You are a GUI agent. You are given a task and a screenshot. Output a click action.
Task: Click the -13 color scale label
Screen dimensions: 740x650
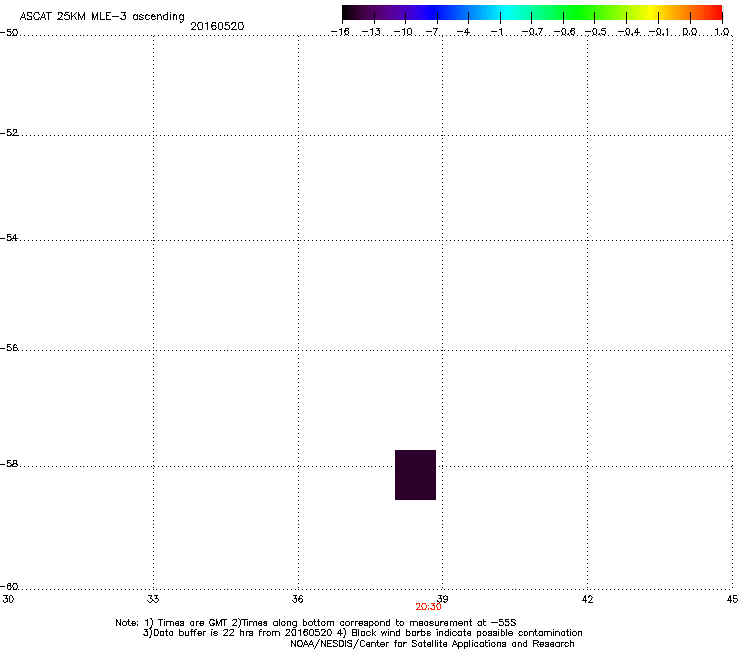pos(371,32)
